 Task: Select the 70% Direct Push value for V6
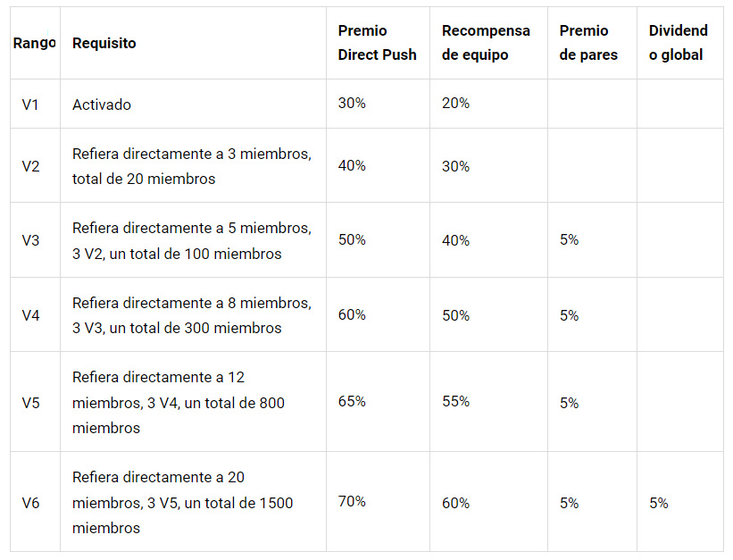pyautogui.click(x=352, y=501)
